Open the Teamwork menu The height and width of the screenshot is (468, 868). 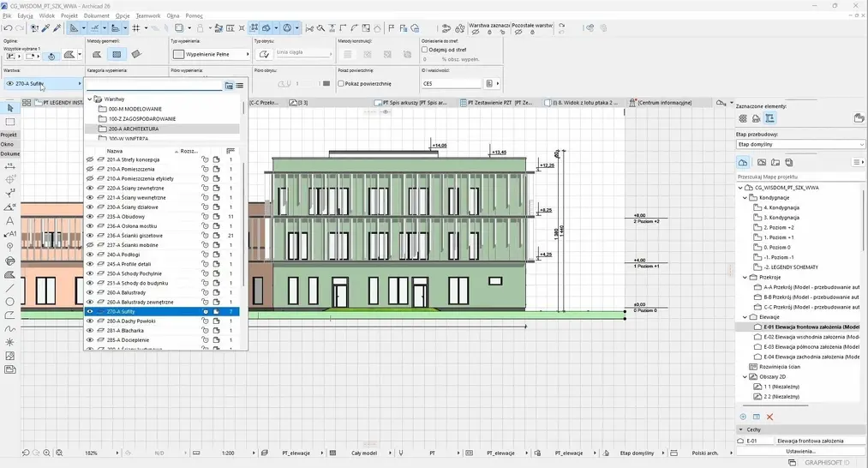click(148, 15)
